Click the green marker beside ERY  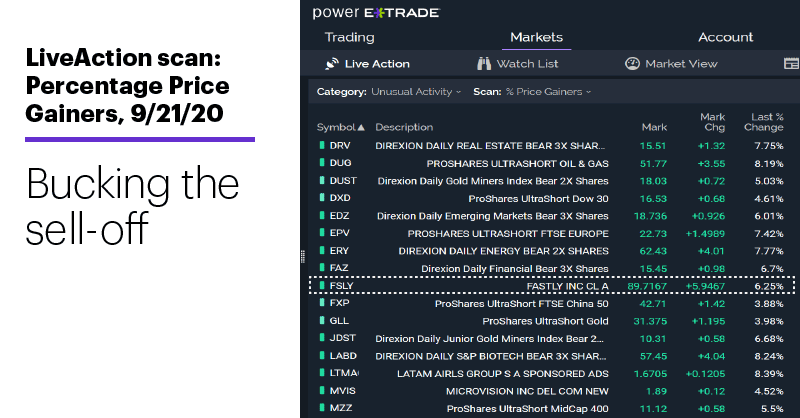point(322,250)
